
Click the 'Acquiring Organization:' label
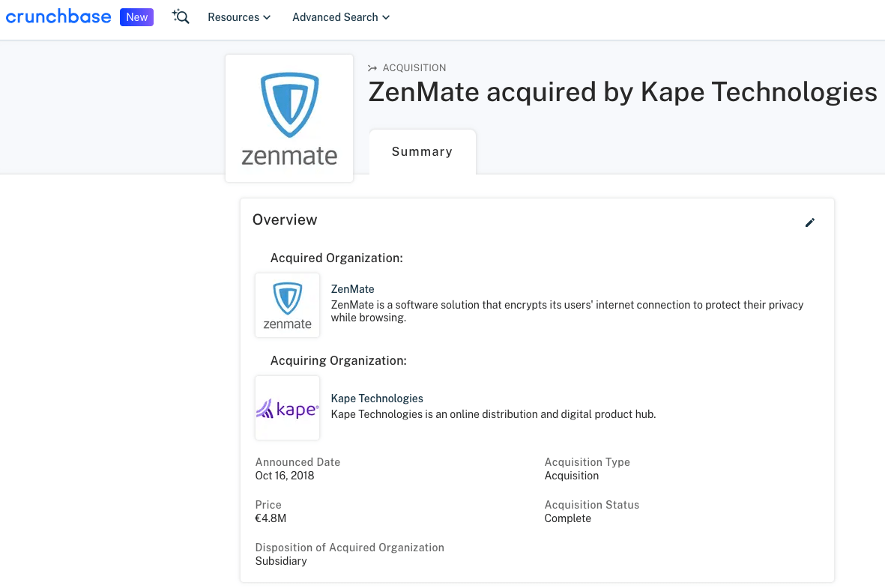pyautogui.click(x=339, y=360)
